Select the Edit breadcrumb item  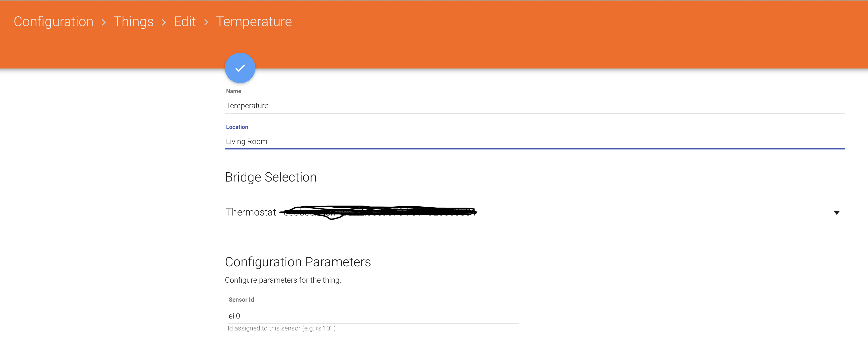point(185,21)
